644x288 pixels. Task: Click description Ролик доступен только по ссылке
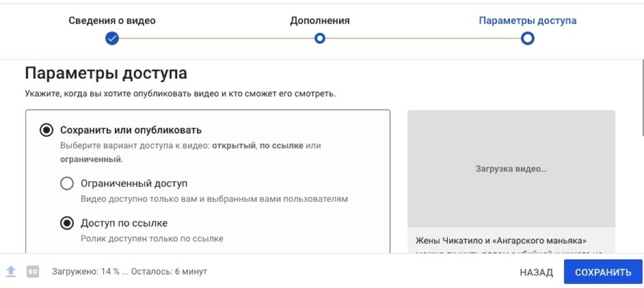(152, 239)
